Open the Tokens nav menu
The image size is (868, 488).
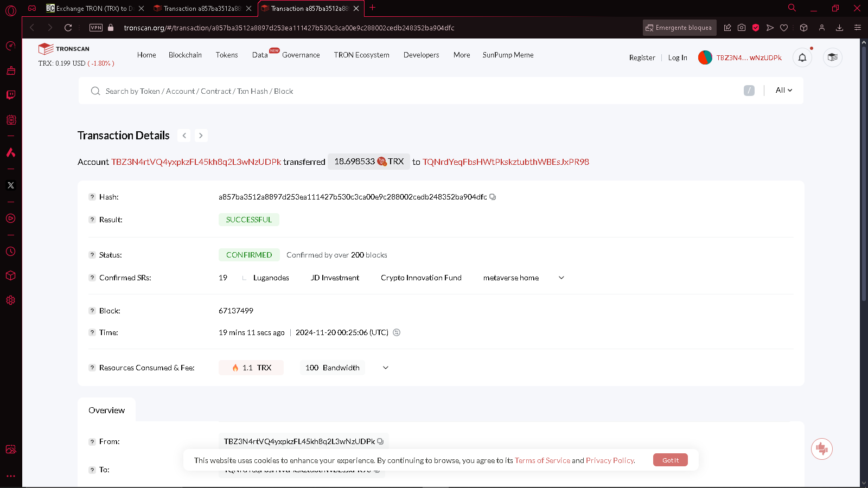pyautogui.click(x=227, y=55)
